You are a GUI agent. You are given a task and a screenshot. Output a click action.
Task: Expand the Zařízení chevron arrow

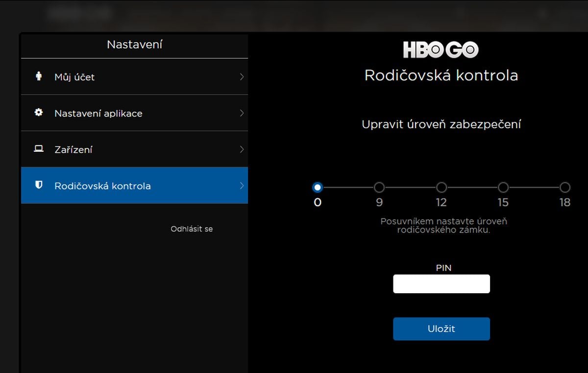click(x=242, y=149)
